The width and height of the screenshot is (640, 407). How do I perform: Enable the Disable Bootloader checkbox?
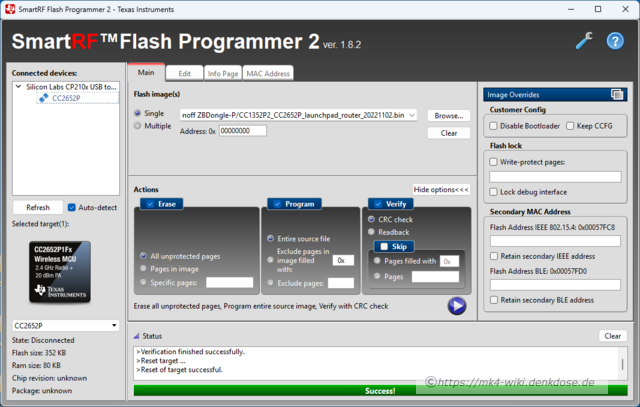(x=494, y=126)
